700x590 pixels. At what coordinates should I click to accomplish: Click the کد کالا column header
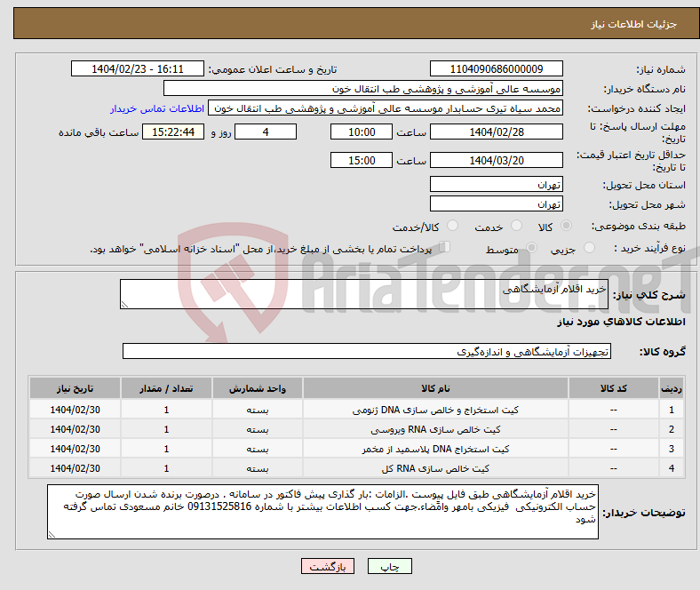coord(614,388)
